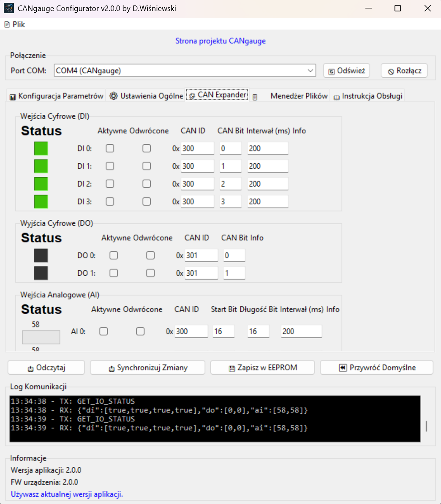Click the DI 0 CAN ID field
441x504 pixels.
pos(198,149)
